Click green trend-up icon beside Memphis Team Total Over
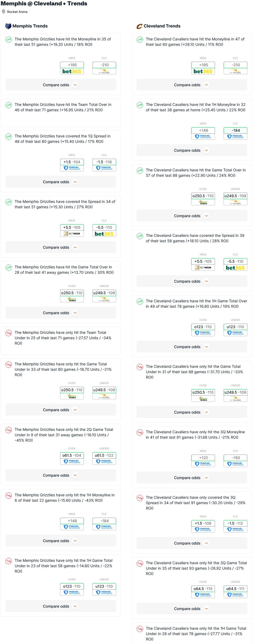The image size is (253, 644). (9, 105)
